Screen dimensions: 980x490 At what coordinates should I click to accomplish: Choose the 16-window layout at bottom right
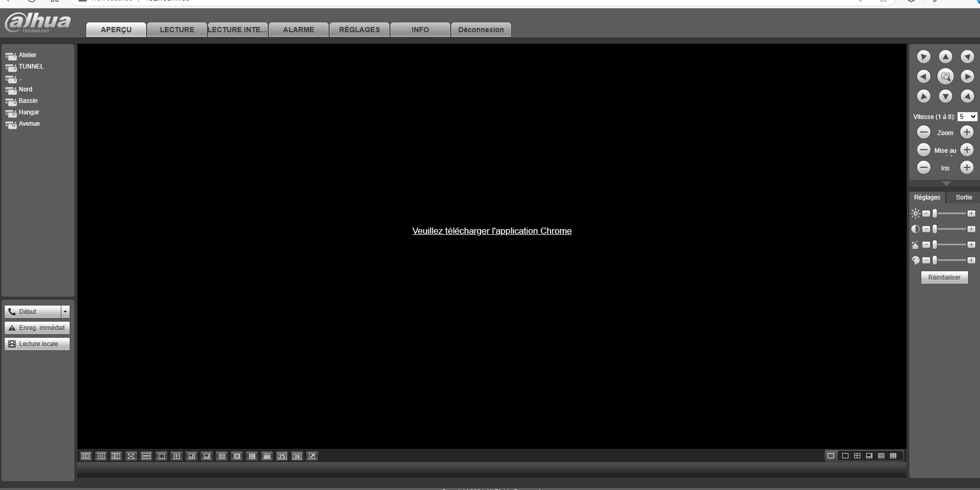[x=893, y=456]
